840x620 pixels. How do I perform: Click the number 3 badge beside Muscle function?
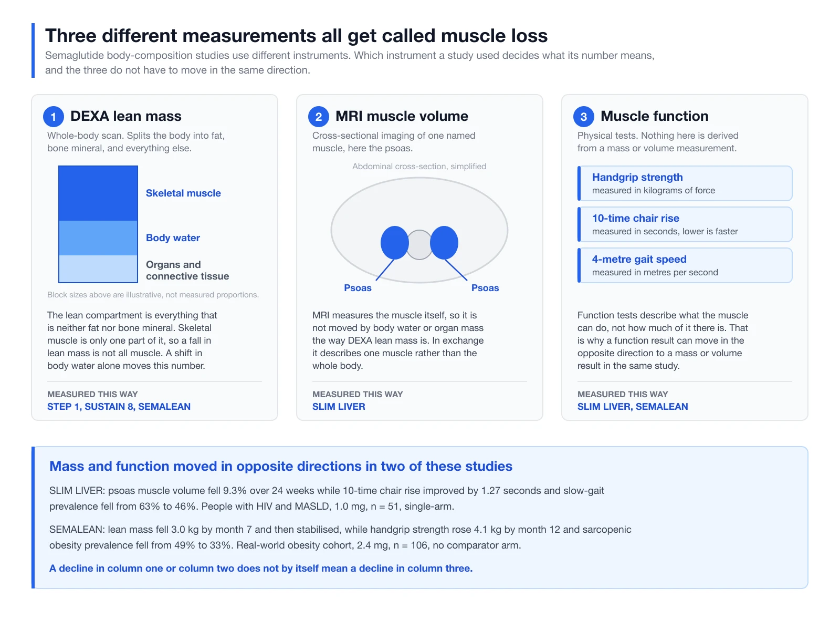click(584, 117)
